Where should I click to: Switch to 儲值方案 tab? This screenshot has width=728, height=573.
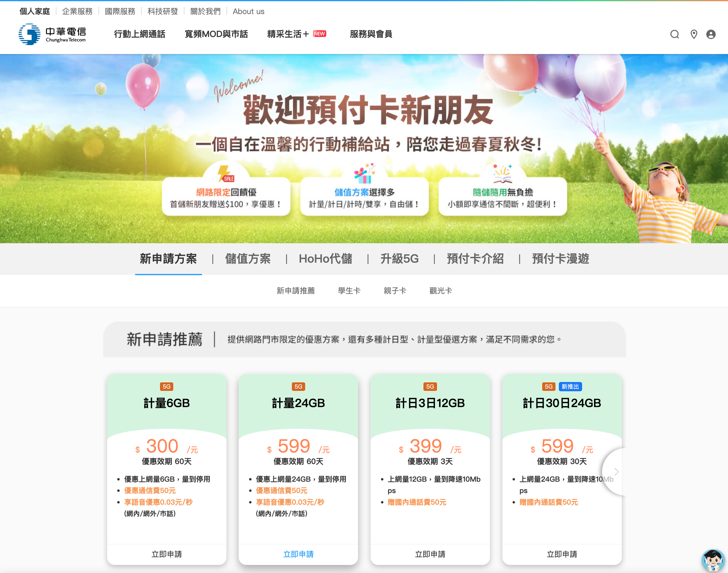click(x=248, y=259)
